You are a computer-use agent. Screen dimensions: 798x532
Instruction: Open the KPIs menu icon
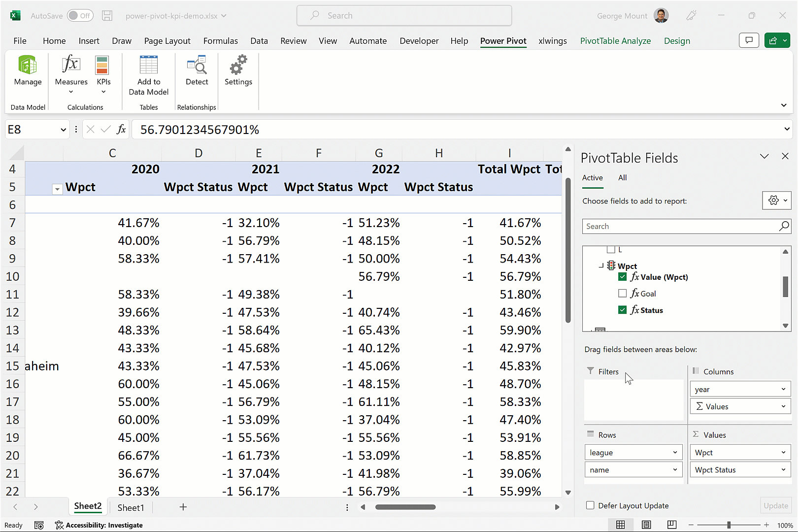pyautogui.click(x=103, y=66)
